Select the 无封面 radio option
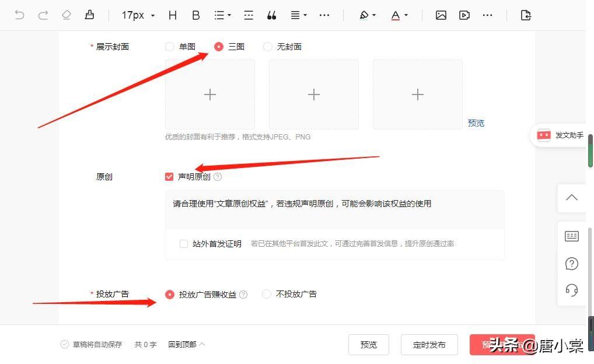This screenshot has height=364, width=594. coord(268,47)
